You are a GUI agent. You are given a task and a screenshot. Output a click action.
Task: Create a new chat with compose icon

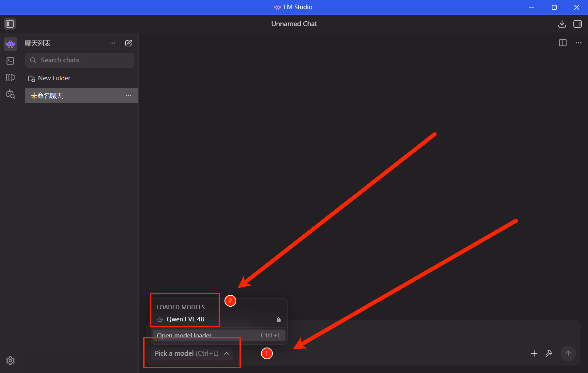(129, 43)
